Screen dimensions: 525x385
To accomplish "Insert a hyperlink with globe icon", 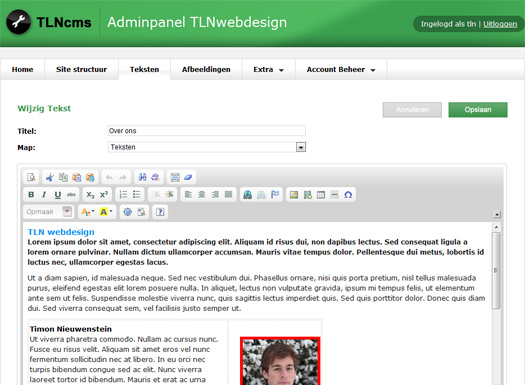I will click(x=248, y=195).
